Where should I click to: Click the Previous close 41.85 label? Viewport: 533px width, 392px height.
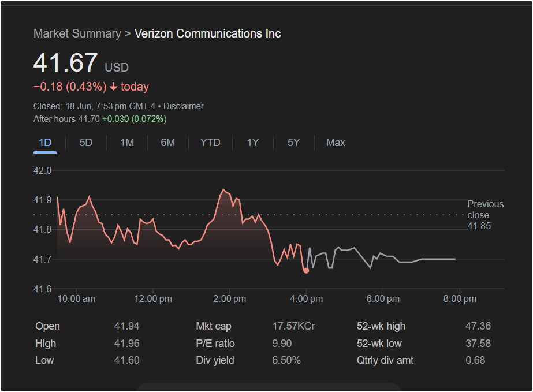[x=485, y=215]
